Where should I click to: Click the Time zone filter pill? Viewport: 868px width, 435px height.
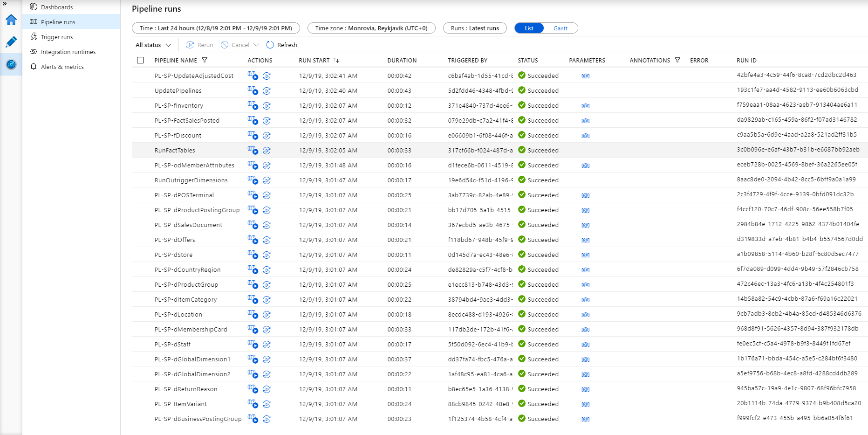click(x=371, y=28)
